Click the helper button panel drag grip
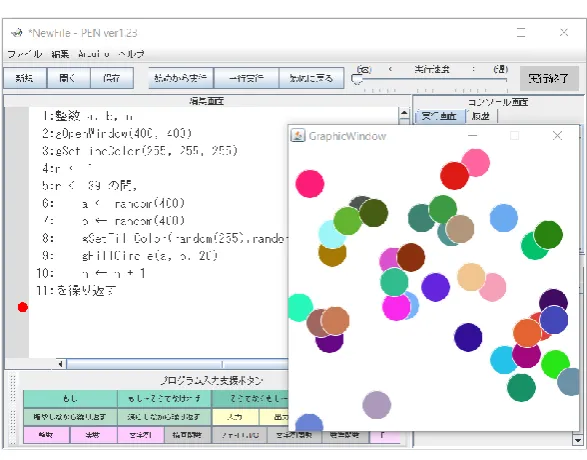587x460 pixels. point(13,409)
